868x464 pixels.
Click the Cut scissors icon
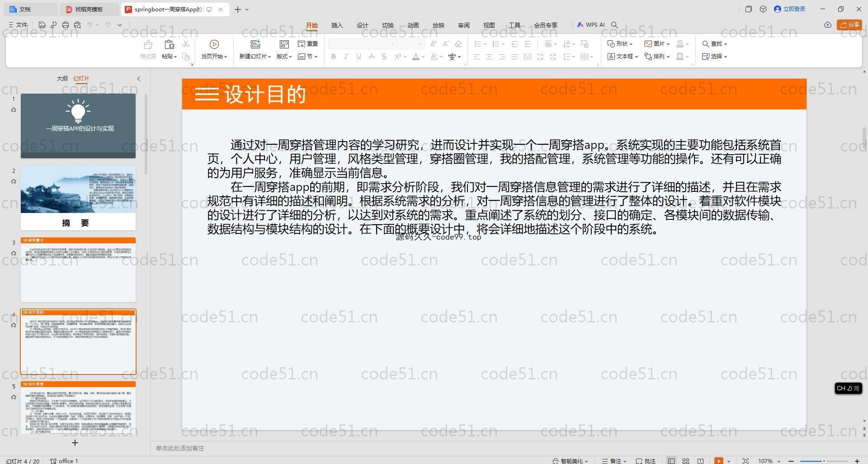point(186,44)
